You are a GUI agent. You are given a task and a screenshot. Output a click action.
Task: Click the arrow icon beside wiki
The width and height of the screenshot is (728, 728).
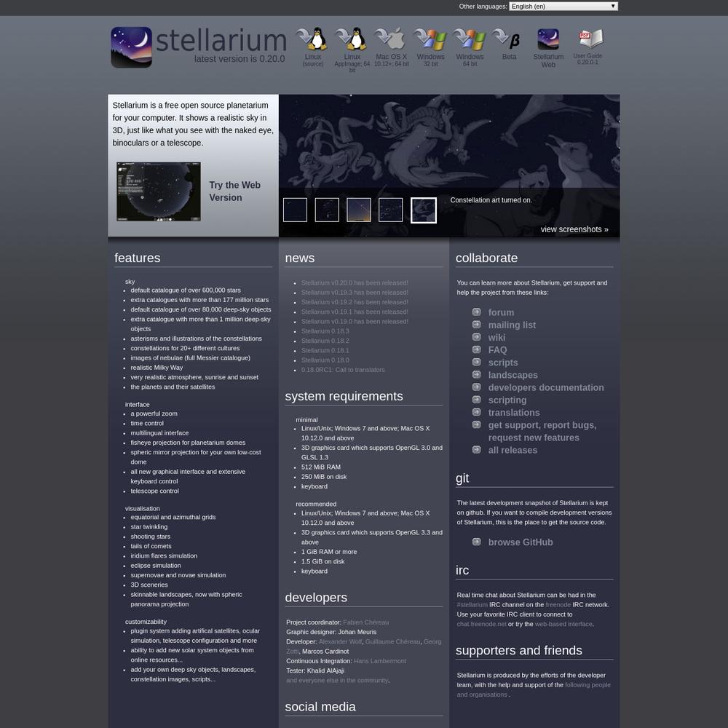pyautogui.click(x=476, y=336)
